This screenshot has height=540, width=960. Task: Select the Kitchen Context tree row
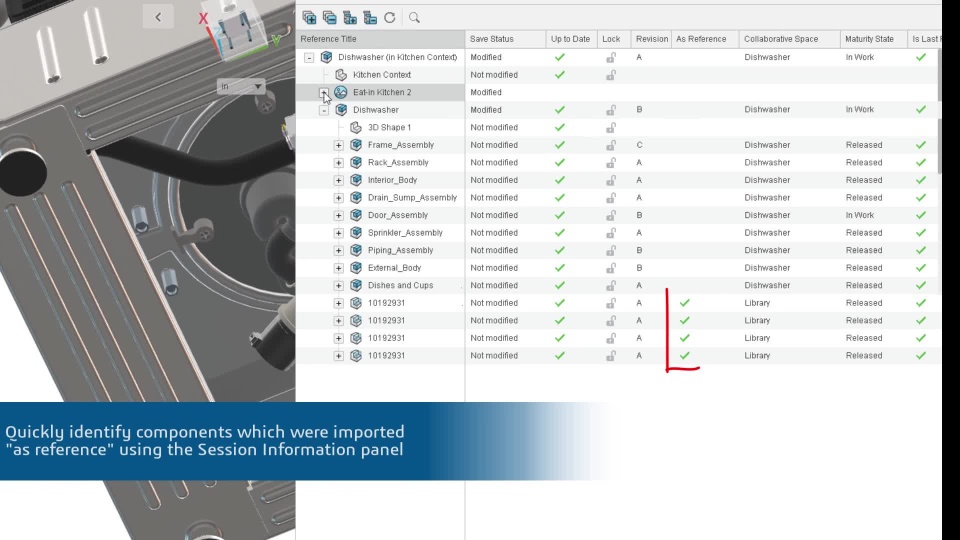(x=380, y=75)
